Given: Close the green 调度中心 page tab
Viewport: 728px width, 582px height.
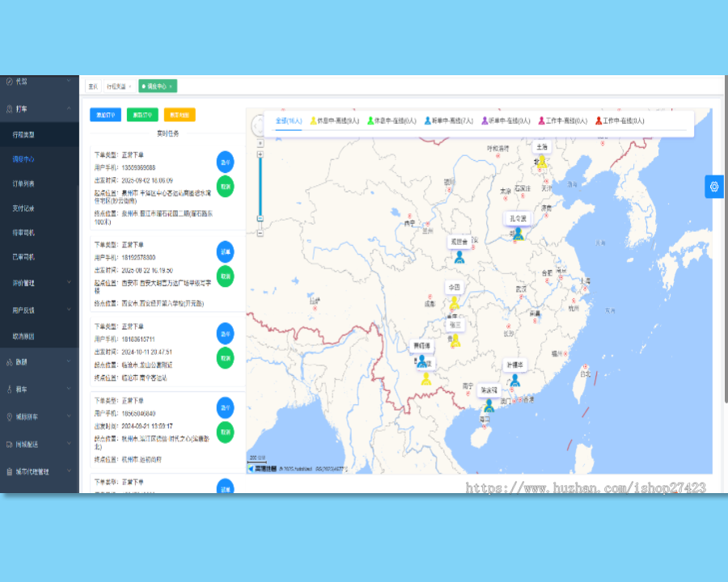Looking at the screenshot, I should tap(171, 86).
